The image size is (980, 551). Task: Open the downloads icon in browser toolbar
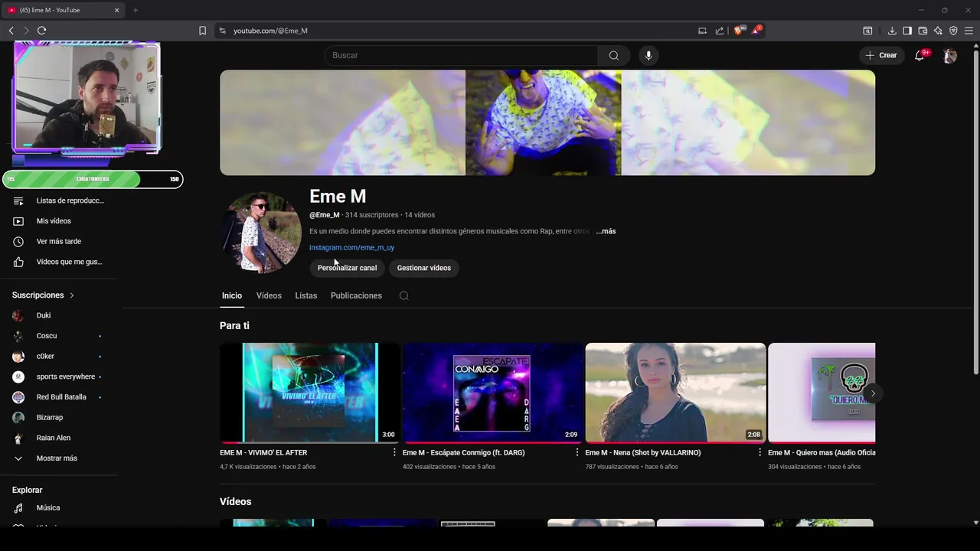coord(892,31)
